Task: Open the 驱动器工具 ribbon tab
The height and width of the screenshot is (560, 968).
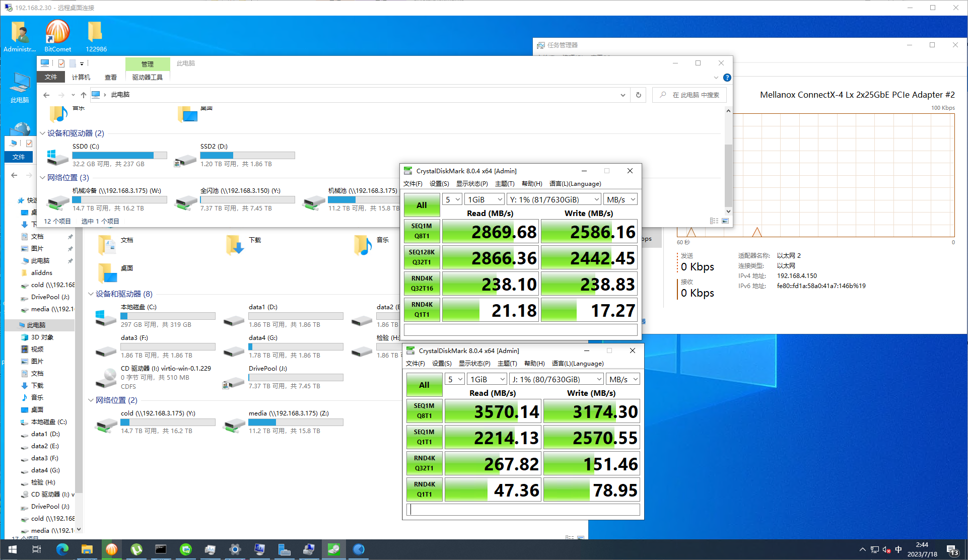Action: tap(148, 77)
